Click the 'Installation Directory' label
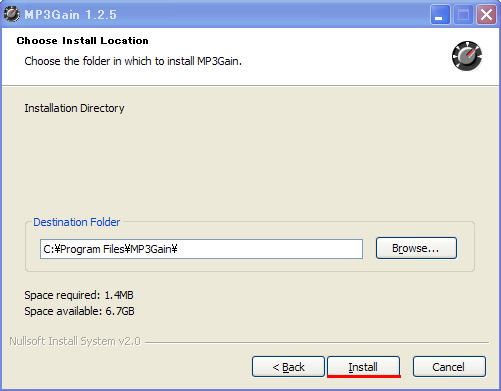 (x=74, y=108)
